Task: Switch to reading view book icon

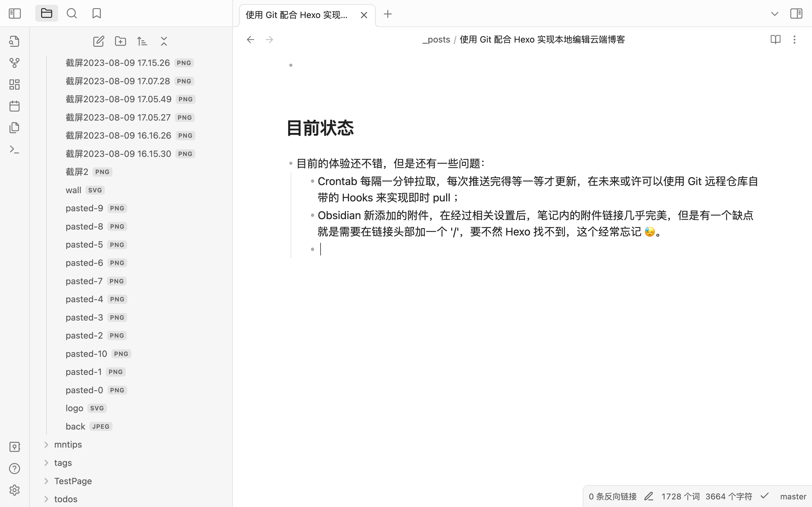Action: [x=775, y=39]
